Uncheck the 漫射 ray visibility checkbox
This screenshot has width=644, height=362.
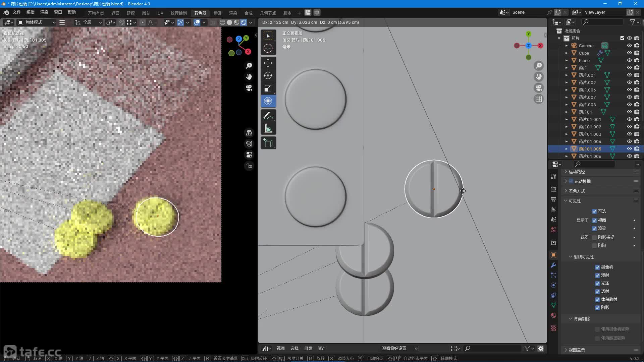click(597, 276)
